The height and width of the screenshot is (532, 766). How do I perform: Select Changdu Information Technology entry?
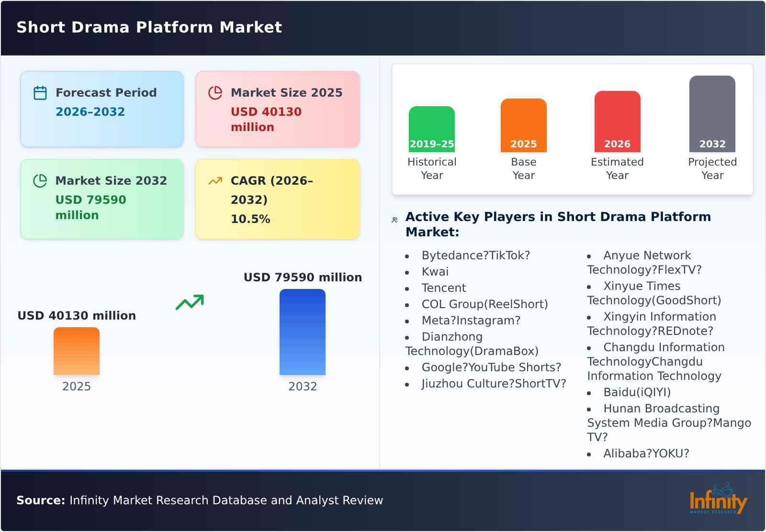(656, 362)
